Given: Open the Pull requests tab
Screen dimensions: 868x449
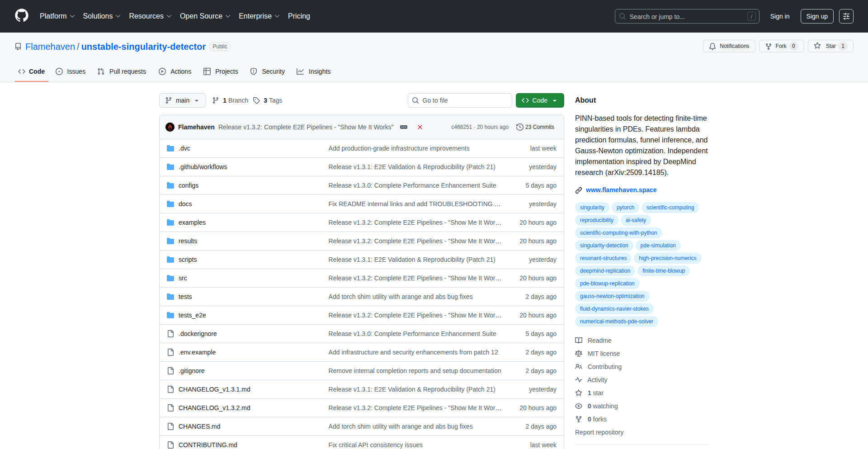Looking at the screenshot, I should coord(122,71).
